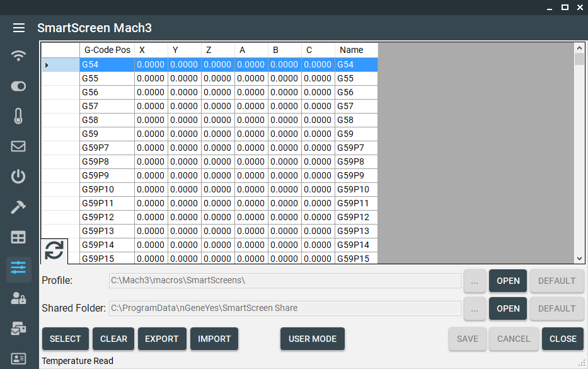Open the table layout sidebar icon
This screenshot has height=369, width=588.
19,238
